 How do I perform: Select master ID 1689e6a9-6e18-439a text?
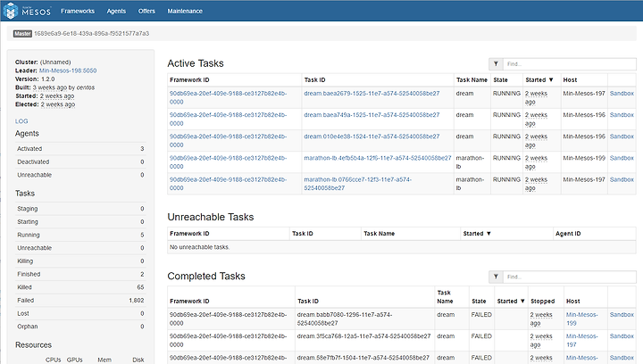pos(91,34)
